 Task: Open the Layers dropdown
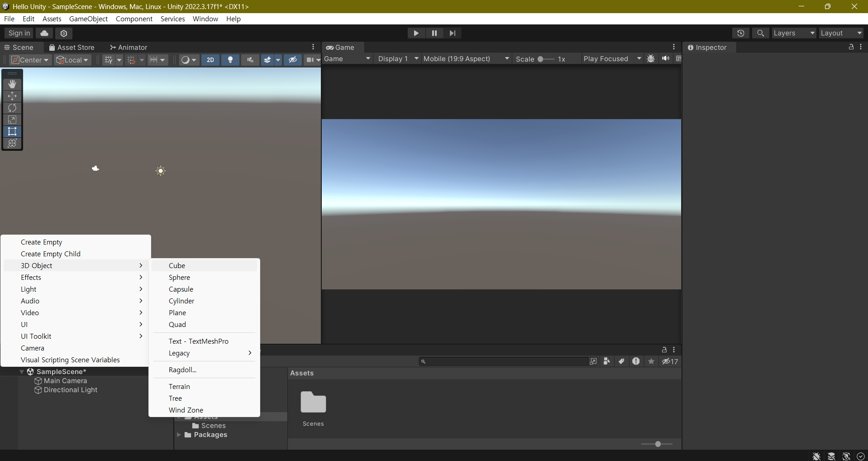click(794, 33)
